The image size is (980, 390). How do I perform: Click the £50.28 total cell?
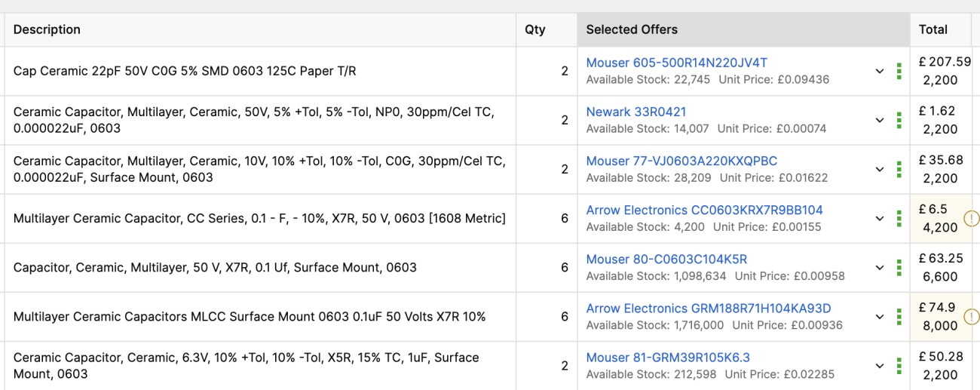tap(941, 365)
